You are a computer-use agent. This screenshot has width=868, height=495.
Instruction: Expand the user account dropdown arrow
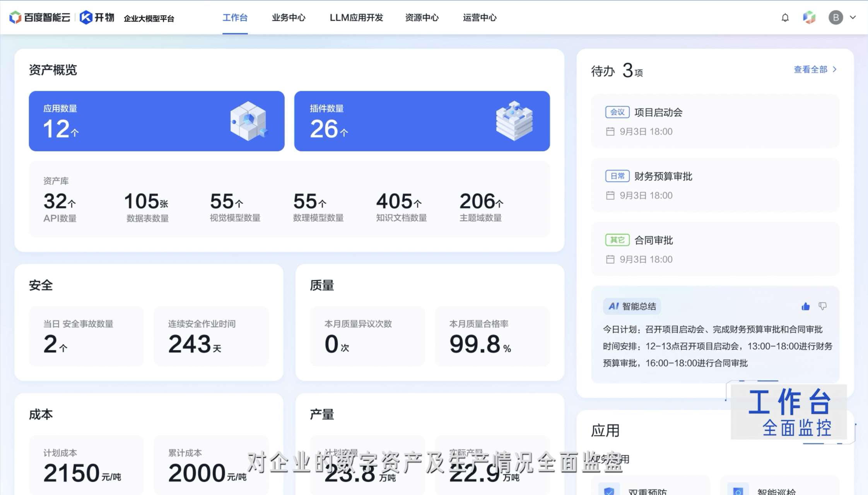(853, 17)
